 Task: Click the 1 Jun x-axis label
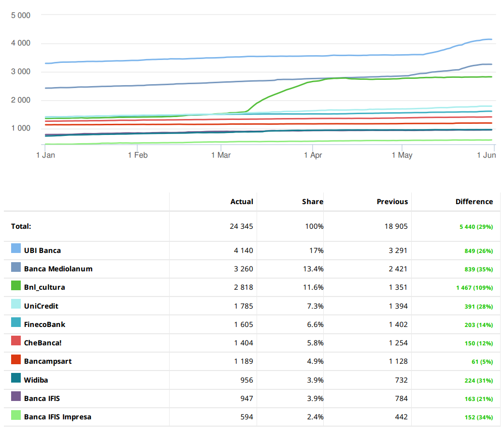486,155
